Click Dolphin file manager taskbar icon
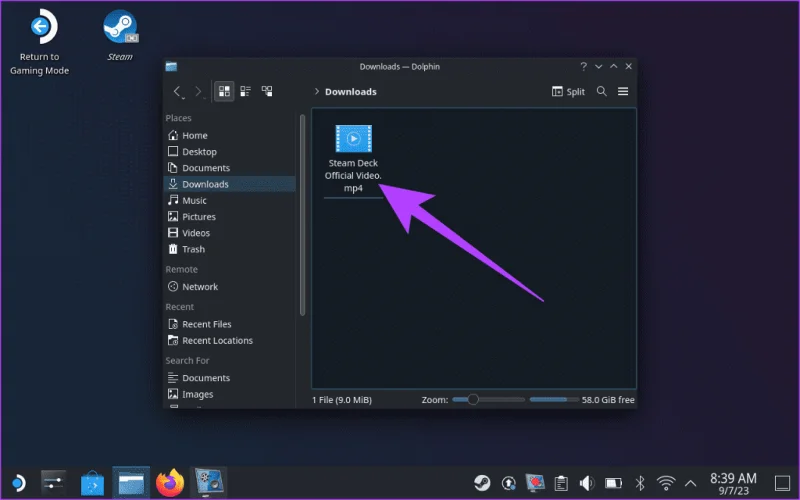800x500 pixels. (x=131, y=483)
